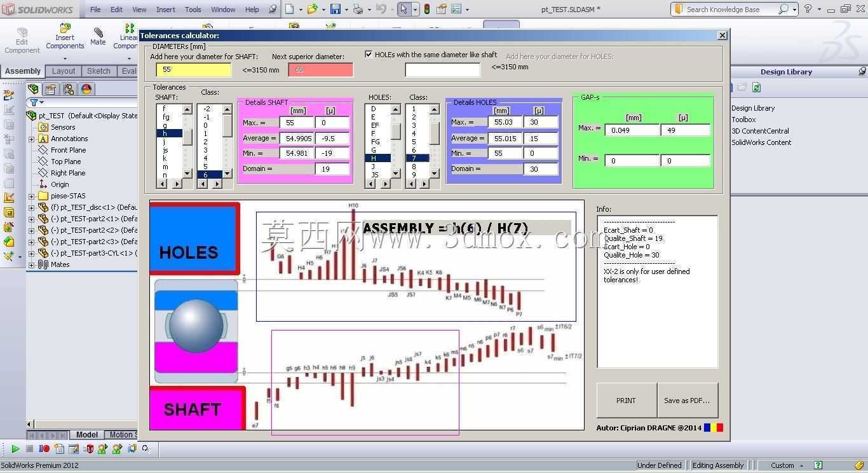
Task: Click the New document icon
Action: [x=290, y=9]
